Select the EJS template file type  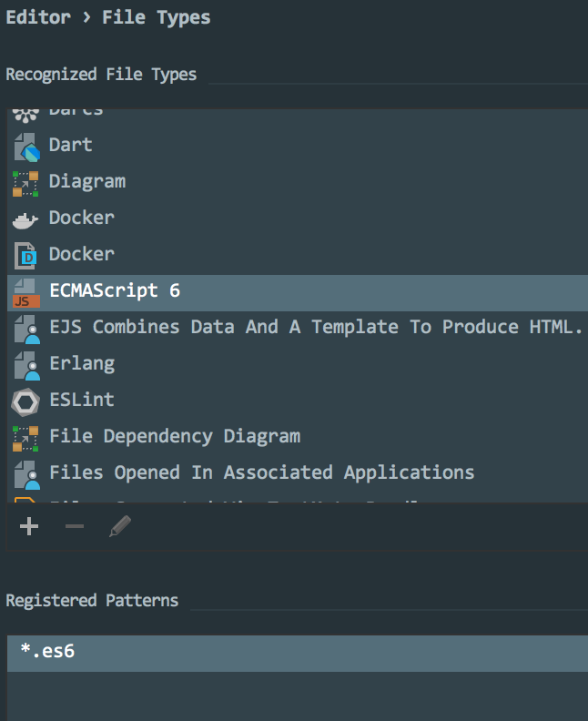pos(316,327)
